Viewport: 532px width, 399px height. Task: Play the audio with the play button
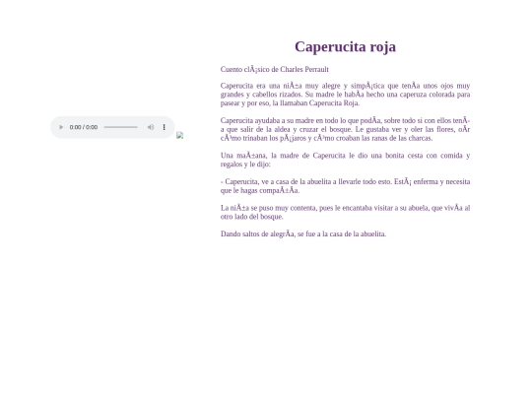(61, 127)
